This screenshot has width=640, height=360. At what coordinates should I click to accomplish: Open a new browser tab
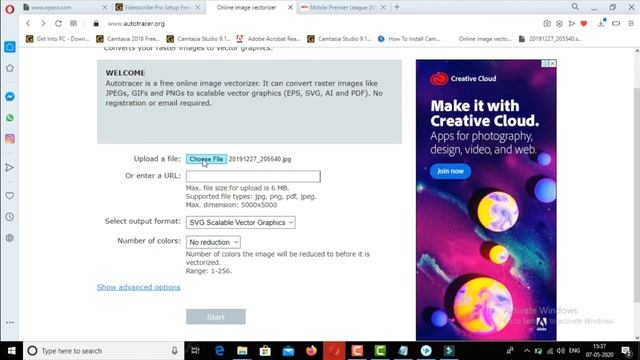tap(397, 7)
